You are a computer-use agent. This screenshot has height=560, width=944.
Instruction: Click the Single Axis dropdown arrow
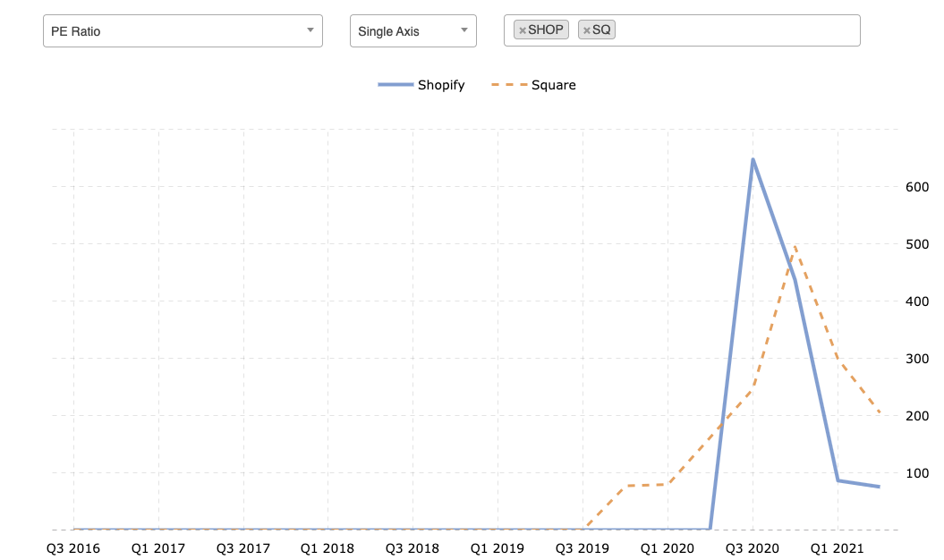click(464, 30)
